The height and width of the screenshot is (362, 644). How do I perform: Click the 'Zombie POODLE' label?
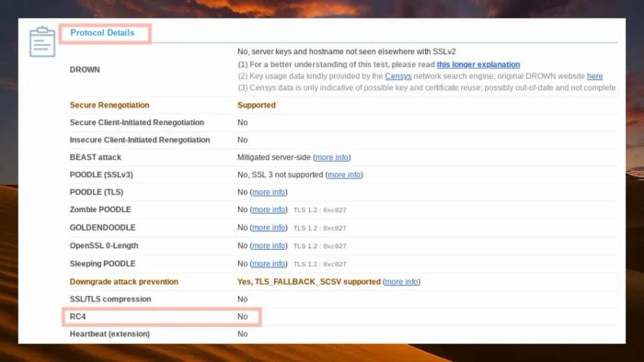click(x=100, y=209)
